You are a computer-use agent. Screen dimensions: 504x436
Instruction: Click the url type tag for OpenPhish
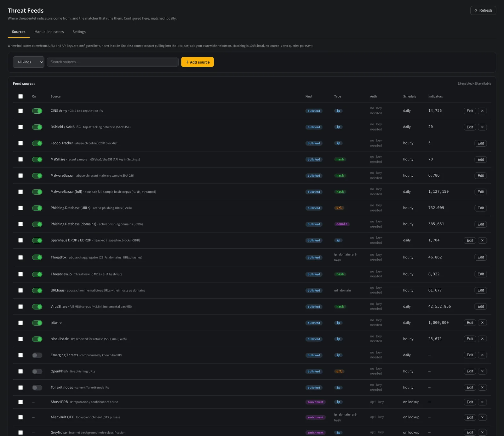coord(339,371)
